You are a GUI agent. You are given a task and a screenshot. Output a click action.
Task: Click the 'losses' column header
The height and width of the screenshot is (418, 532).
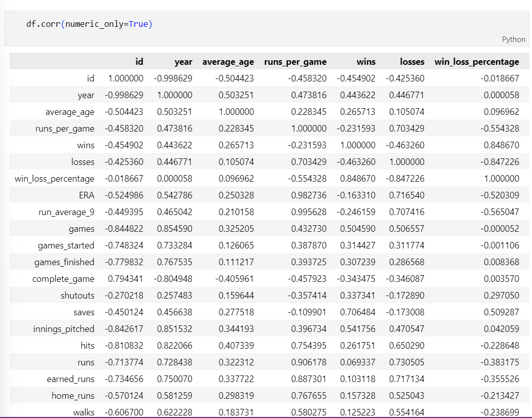(x=412, y=61)
